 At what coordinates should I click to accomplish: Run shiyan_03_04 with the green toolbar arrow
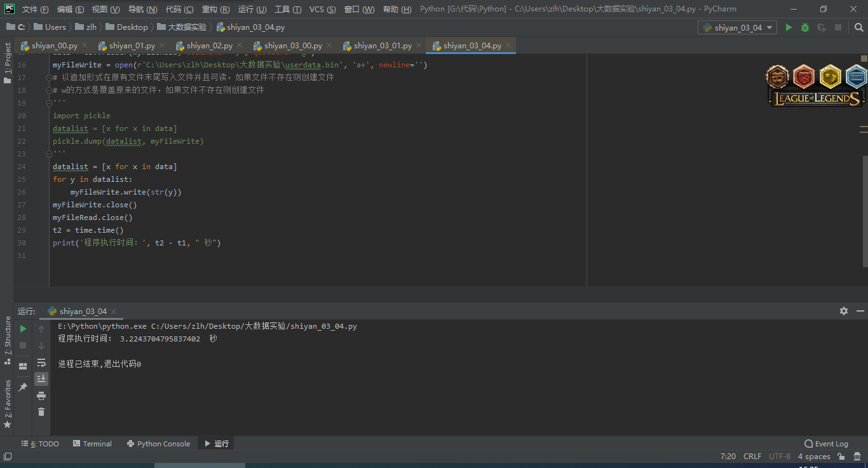(x=789, y=27)
